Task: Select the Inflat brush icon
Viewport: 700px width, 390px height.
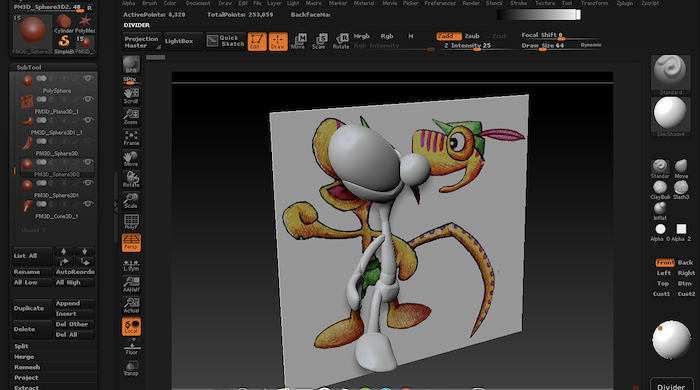Action: (x=660, y=211)
